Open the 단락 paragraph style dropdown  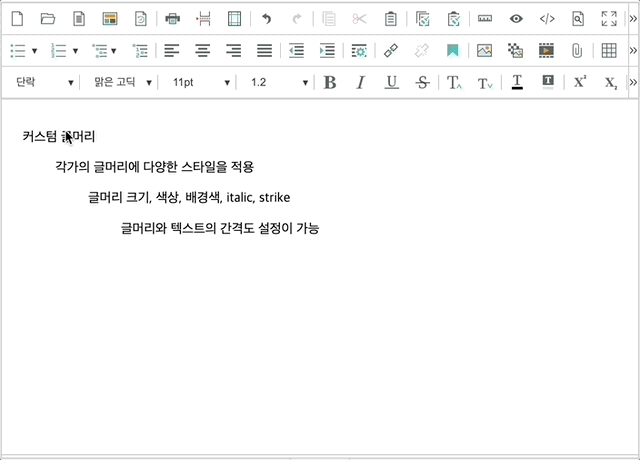pos(44,82)
